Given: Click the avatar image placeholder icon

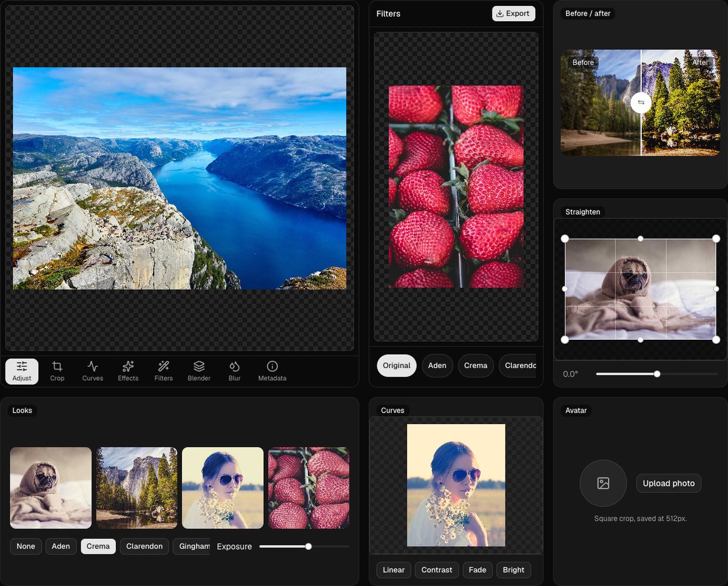Looking at the screenshot, I should [603, 483].
